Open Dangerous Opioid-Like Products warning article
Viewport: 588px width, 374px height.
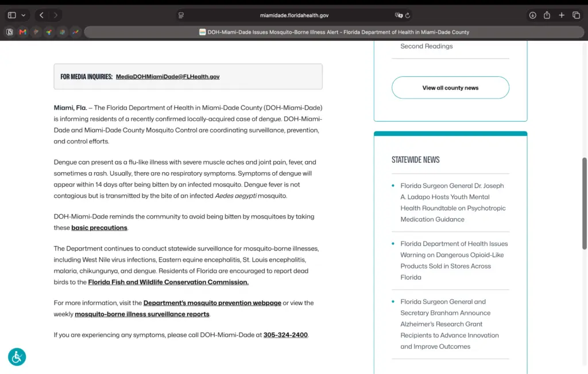pos(454,260)
